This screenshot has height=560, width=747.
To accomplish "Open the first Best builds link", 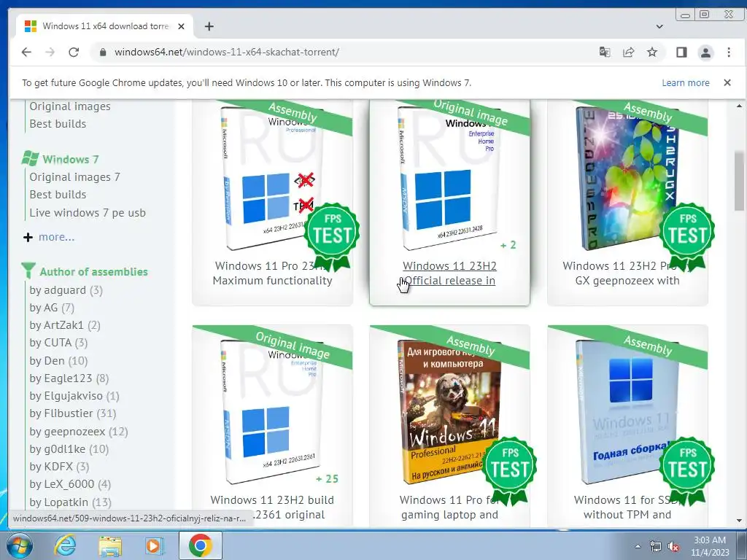I will pos(58,124).
